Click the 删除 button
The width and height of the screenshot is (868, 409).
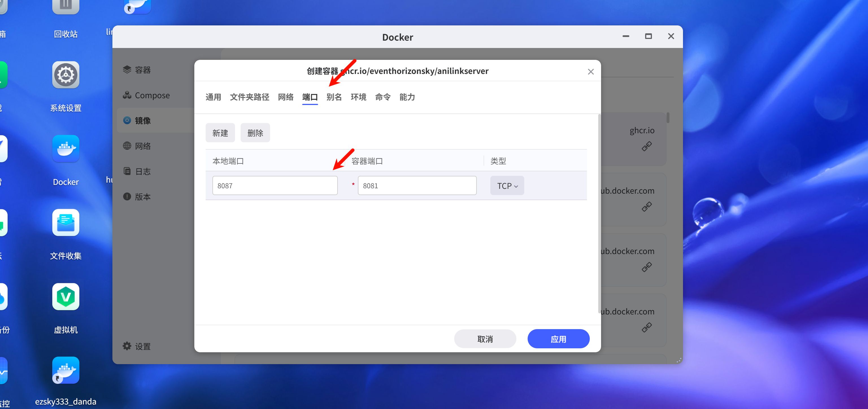tap(255, 133)
